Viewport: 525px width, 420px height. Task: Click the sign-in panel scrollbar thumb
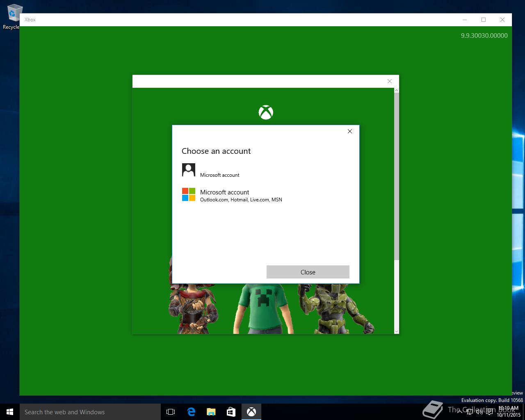(397, 176)
